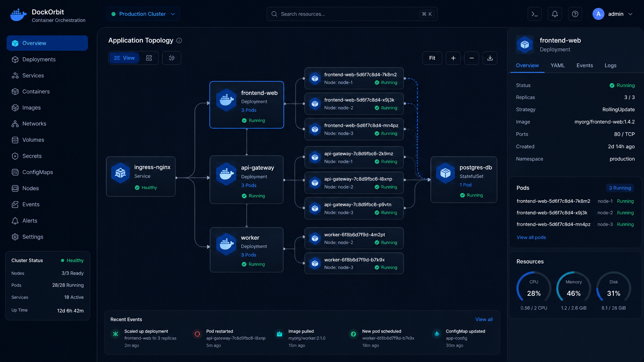Click the ingress-nginx service icon
Screen dimensions: 644x362
(120, 173)
